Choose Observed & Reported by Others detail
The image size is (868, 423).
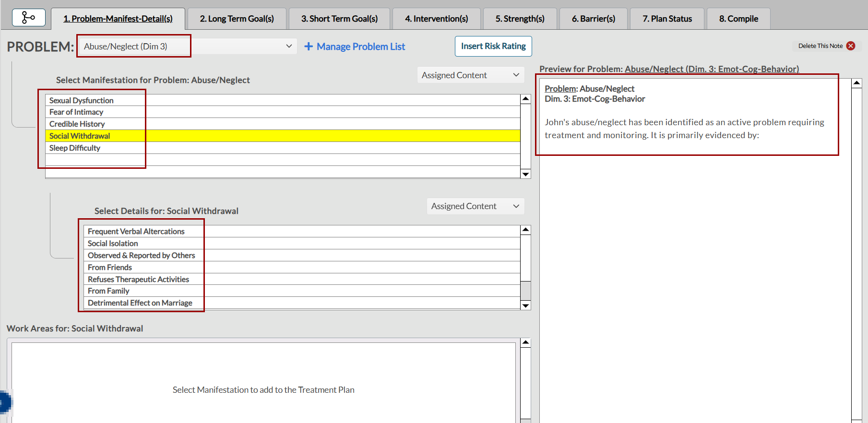pyautogui.click(x=302, y=256)
